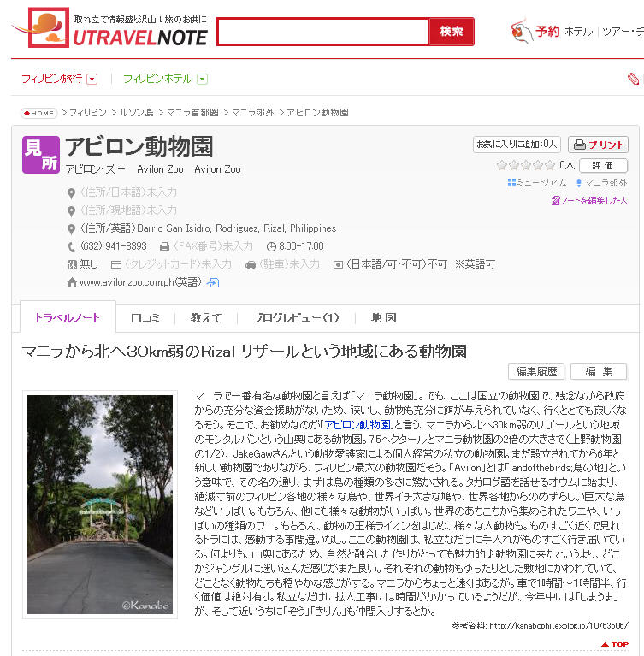Open the kanabophil.exblog.jp reference link
This screenshot has width=644, height=656.
[x=558, y=626]
